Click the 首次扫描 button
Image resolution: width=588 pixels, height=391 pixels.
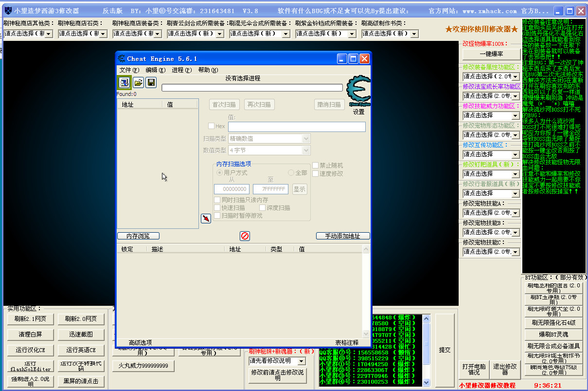pyautogui.click(x=224, y=105)
